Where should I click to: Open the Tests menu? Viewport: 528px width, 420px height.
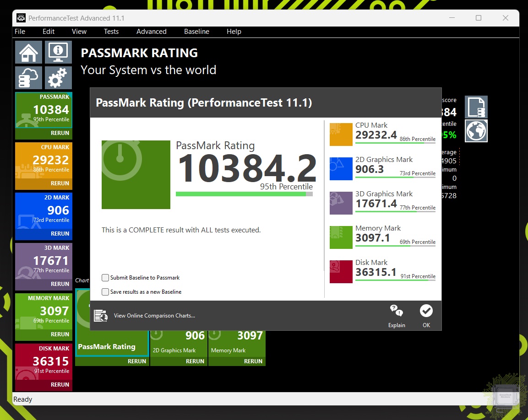pyautogui.click(x=111, y=32)
